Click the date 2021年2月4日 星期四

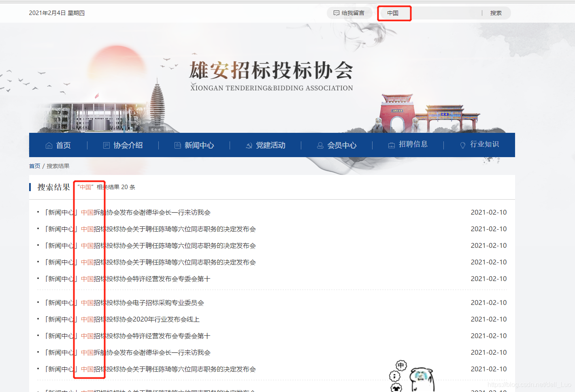57,13
